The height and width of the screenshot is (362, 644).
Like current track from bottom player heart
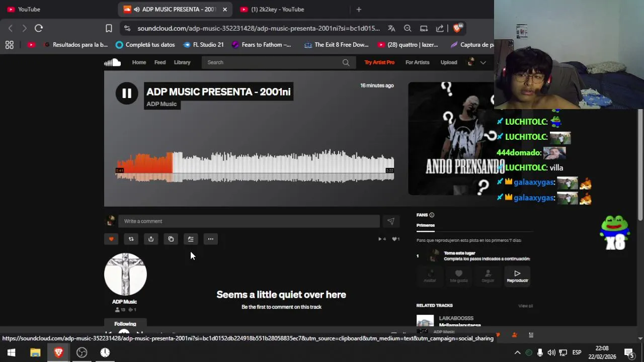[x=498, y=335]
